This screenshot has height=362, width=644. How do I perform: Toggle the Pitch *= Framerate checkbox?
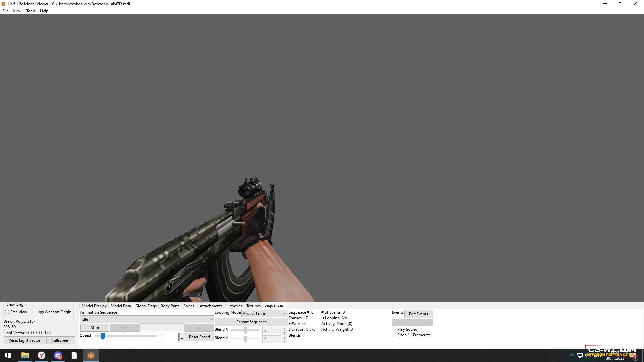(394, 335)
